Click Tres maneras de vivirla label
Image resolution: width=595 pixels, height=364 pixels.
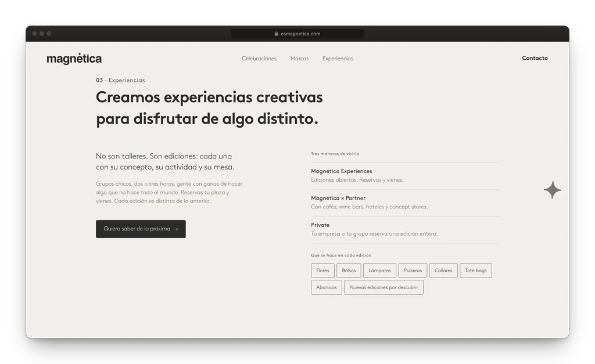pos(335,154)
